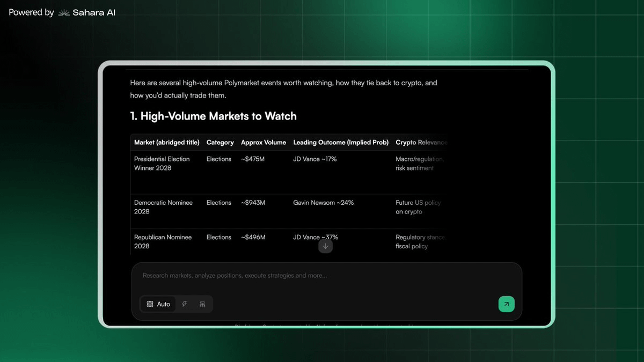Click the Approx Volume column header

click(264, 143)
